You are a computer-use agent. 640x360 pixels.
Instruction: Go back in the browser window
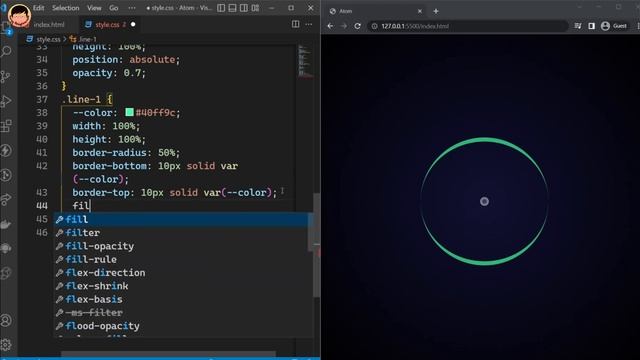[330, 26]
